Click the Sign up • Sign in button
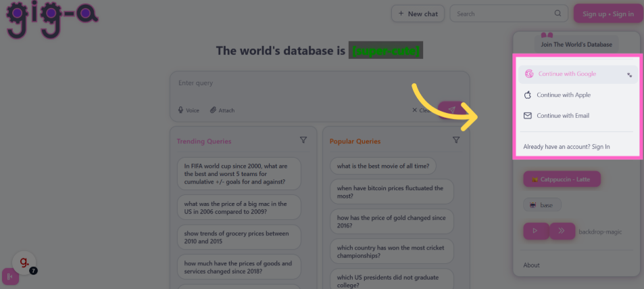Screen dimensions: 644x289 608,14
